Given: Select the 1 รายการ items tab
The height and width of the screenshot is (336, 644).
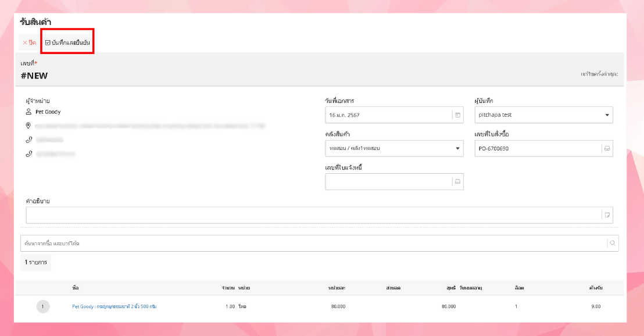Looking at the screenshot, I should tap(35, 262).
